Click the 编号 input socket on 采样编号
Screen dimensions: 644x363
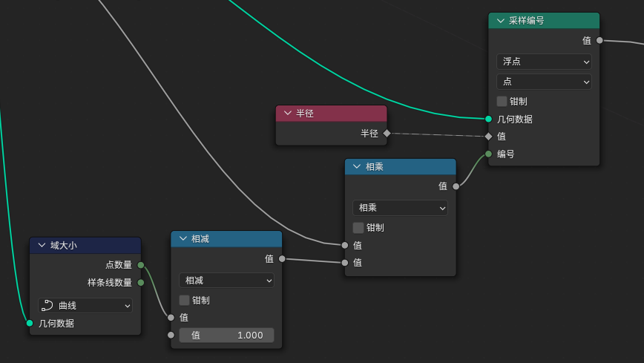(x=488, y=154)
